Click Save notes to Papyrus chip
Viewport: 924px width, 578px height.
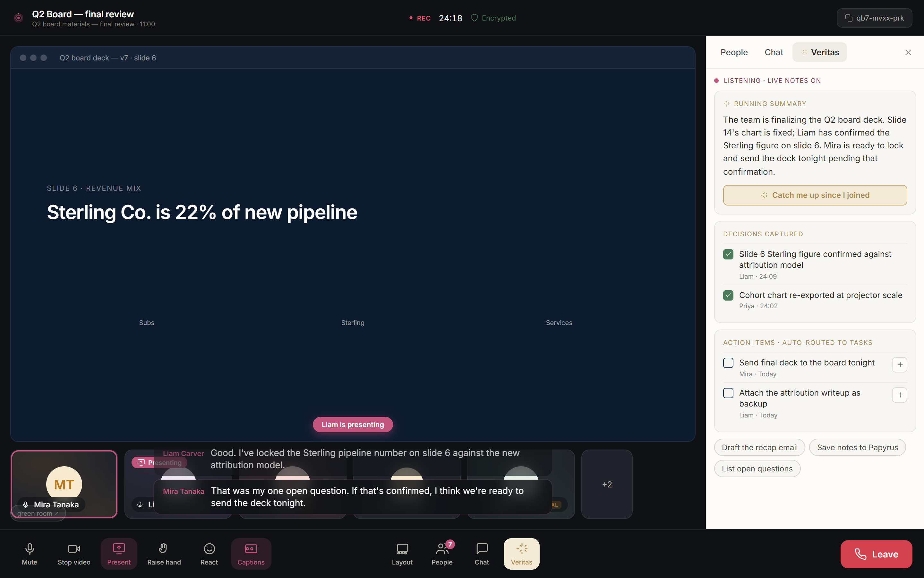(857, 447)
